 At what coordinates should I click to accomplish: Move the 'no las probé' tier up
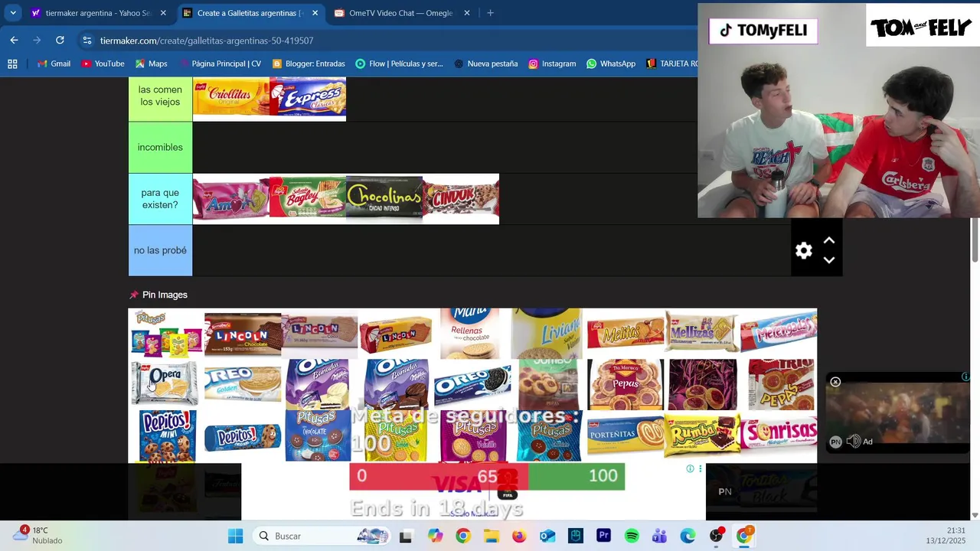[828, 240]
